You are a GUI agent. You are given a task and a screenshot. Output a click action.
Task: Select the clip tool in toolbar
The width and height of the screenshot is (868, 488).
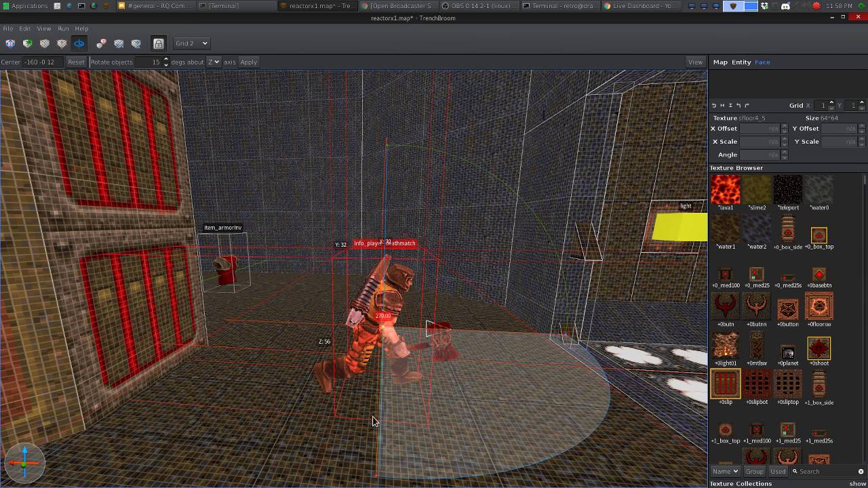pos(45,43)
